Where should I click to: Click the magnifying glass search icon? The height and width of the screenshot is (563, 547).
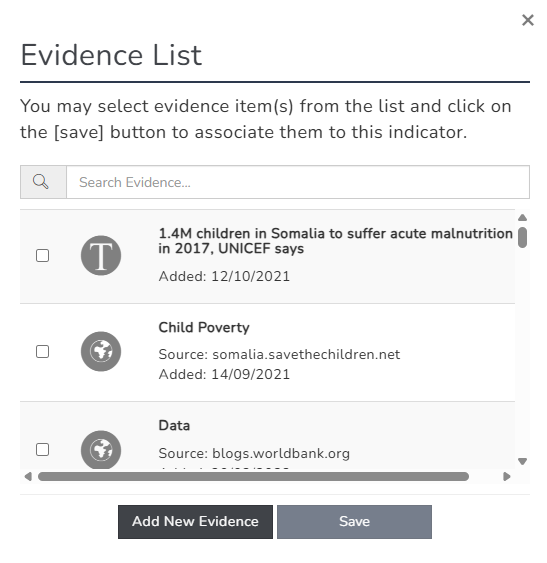[41, 182]
